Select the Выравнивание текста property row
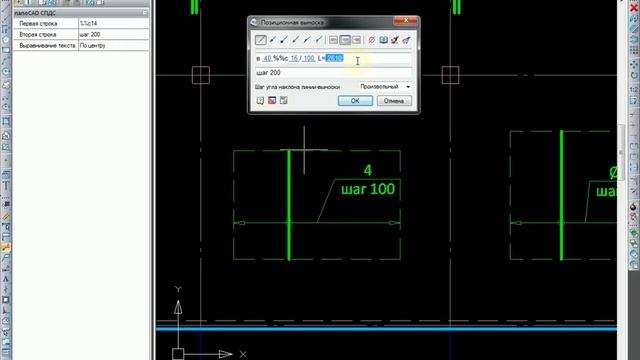This screenshot has height=360, width=640. [81, 46]
